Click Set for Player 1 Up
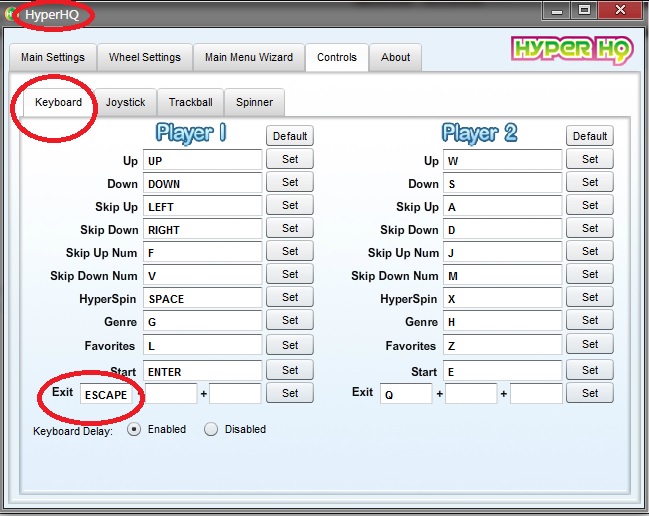 click(290, 159)
